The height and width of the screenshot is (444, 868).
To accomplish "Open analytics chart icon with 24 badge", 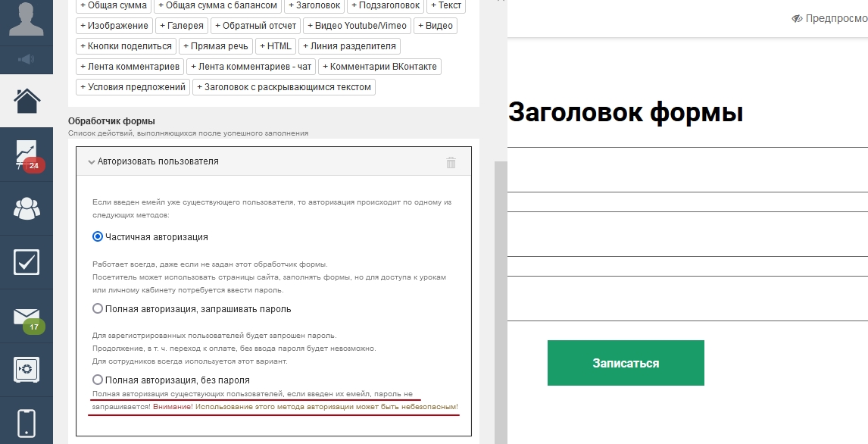I will pos(27,155).
